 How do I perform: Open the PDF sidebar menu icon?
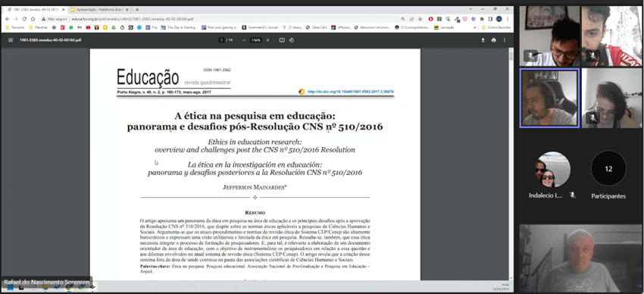pos(11,40)
